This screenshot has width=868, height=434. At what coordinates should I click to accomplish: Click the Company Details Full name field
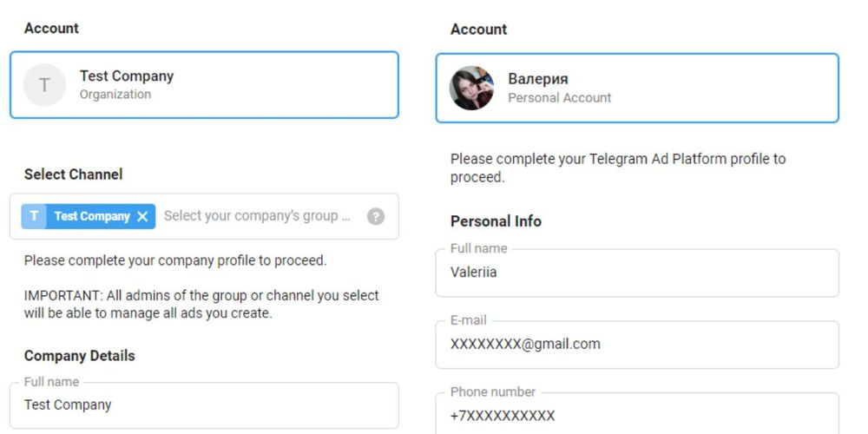pyautogui.click(x=204, y=405)
